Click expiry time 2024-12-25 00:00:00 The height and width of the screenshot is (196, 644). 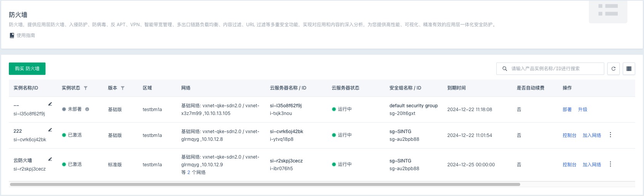click(471, 165)
